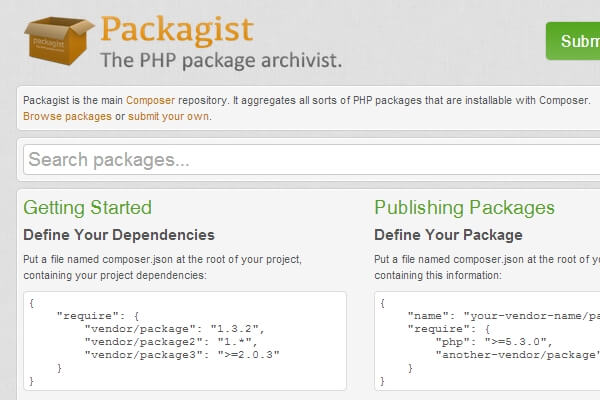
Task: Click the paragraph under Define Your Package
Action: [486, 267]
